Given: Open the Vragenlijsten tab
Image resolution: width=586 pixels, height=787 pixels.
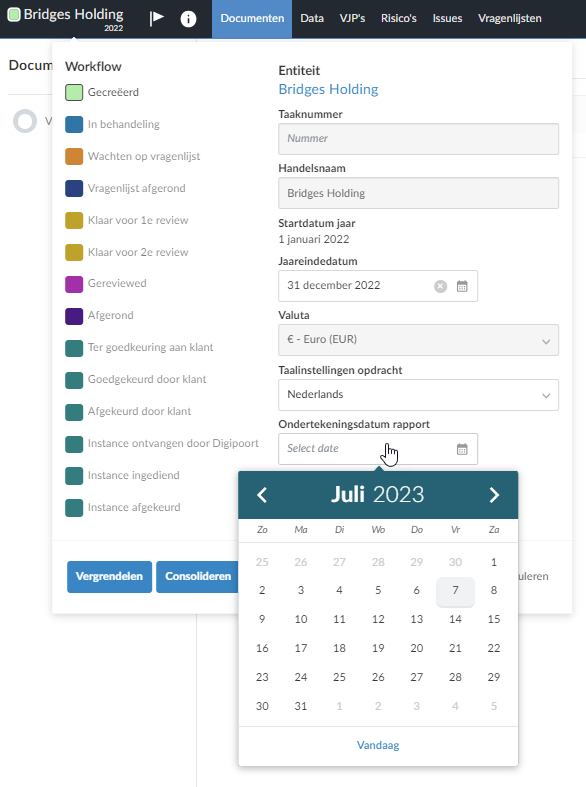Looking at the screenshot, I should click(x=510, y=19).
